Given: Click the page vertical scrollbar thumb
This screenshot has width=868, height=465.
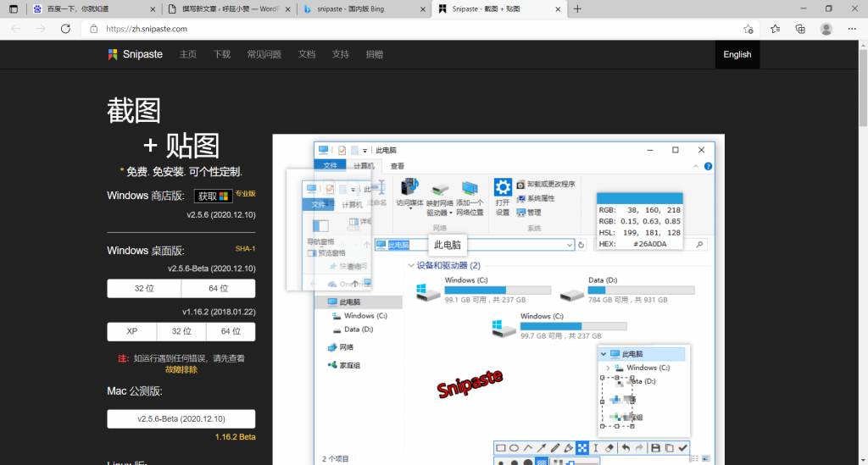Looking at the screenshot, I should click(x=863, y=87).
